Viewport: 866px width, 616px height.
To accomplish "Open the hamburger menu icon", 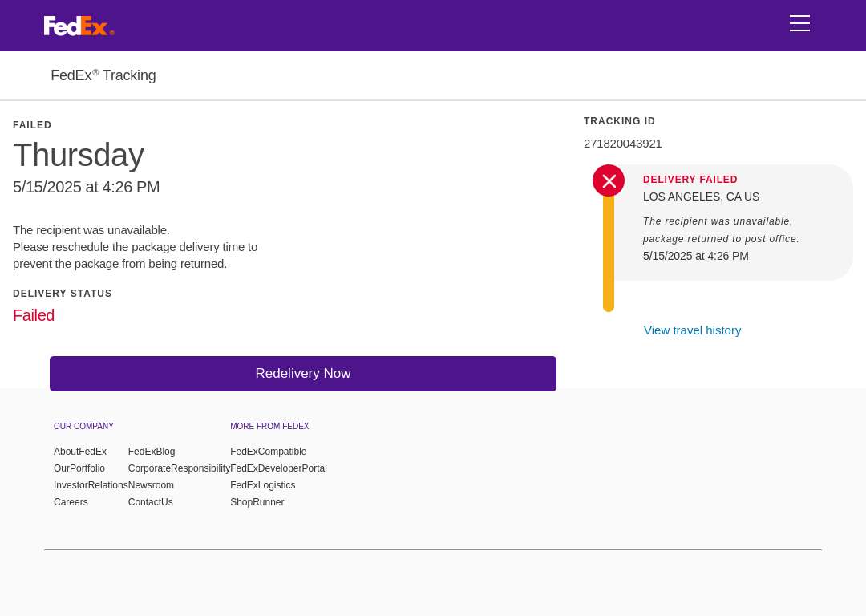I will pos(799,23).
